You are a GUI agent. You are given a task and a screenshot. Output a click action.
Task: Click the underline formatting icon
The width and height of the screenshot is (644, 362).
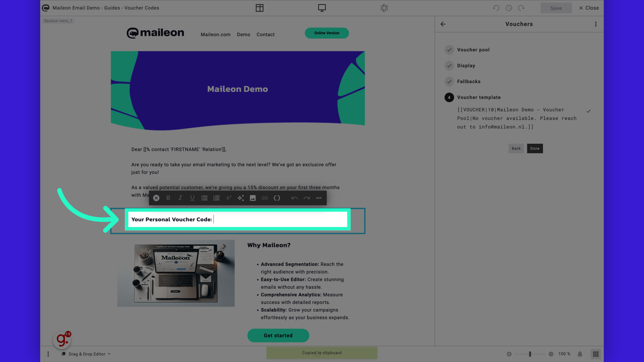193,197
